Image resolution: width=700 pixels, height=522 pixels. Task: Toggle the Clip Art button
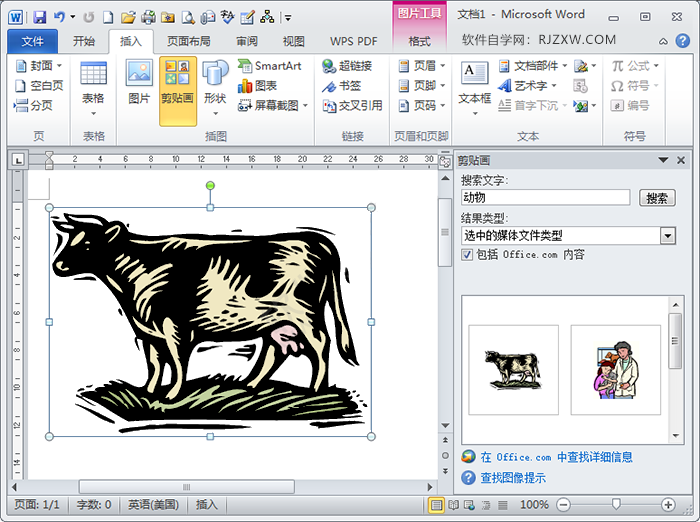(178, 91)
